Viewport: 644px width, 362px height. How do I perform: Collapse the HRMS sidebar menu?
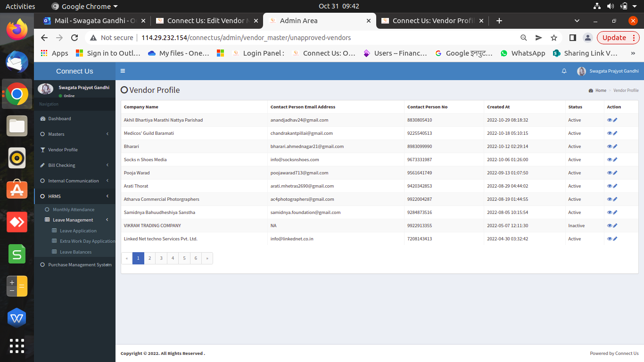[74, 197]
